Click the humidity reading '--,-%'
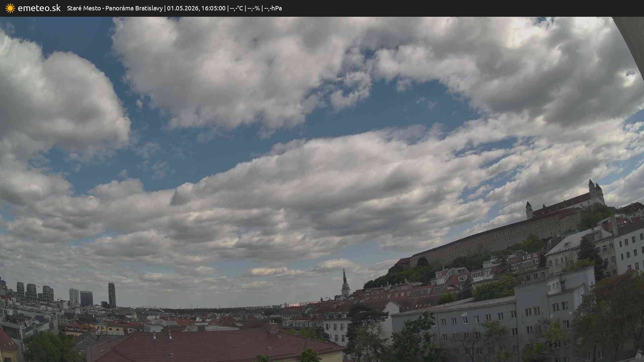The image size is (644, 362). click(254, 8)
